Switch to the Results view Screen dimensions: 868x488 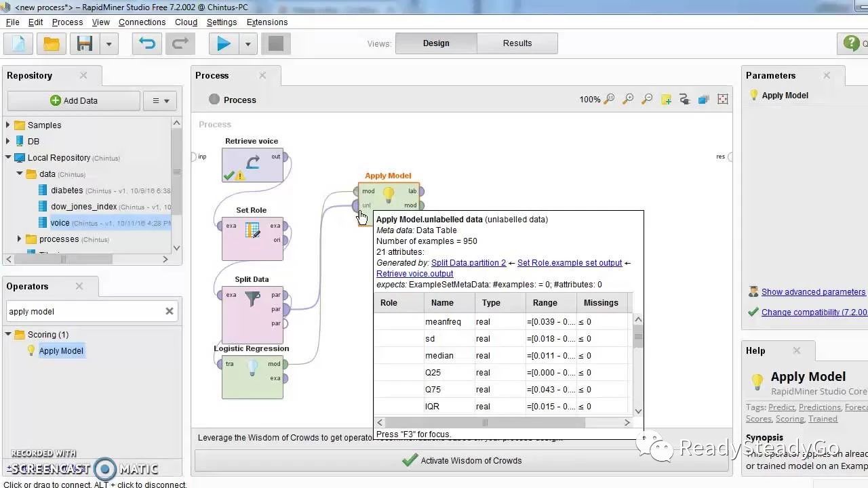pos(517,43)
